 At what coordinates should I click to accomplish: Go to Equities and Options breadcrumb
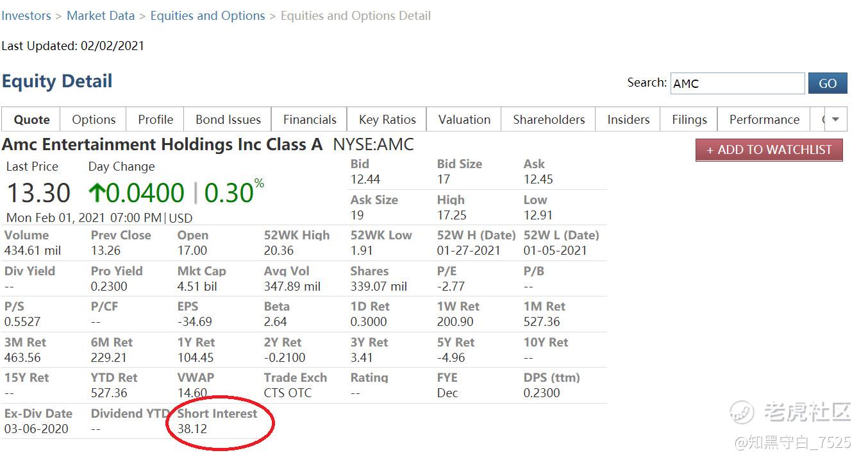208,15
